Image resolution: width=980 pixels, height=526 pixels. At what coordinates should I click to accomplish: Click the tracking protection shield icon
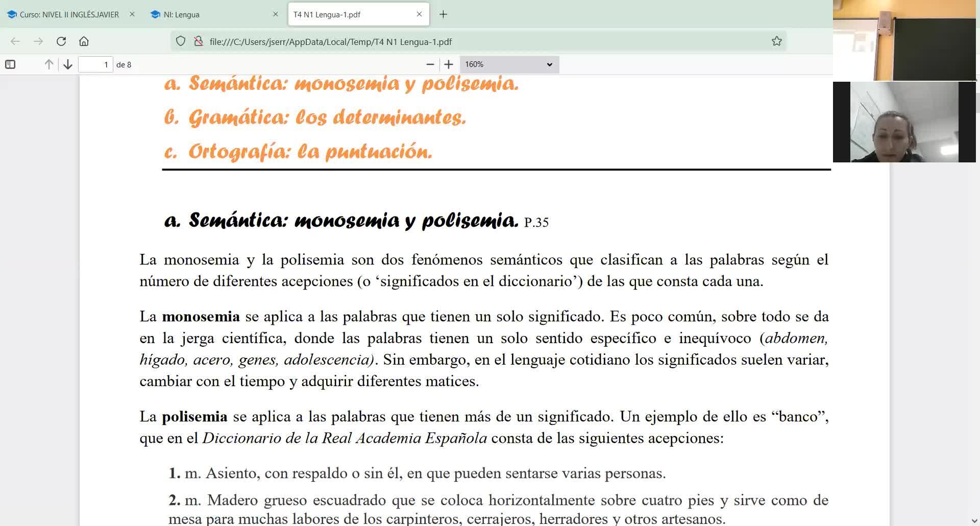click(181, 41)
